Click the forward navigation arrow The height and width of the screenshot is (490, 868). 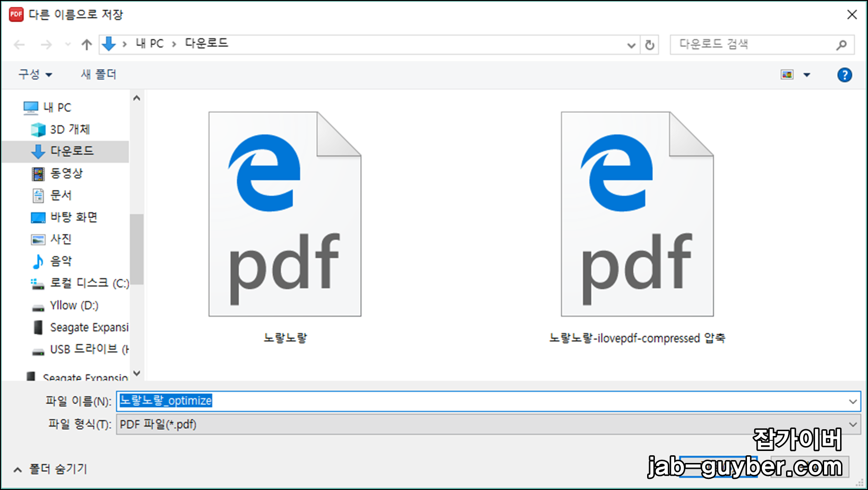(x=46, y=45)
